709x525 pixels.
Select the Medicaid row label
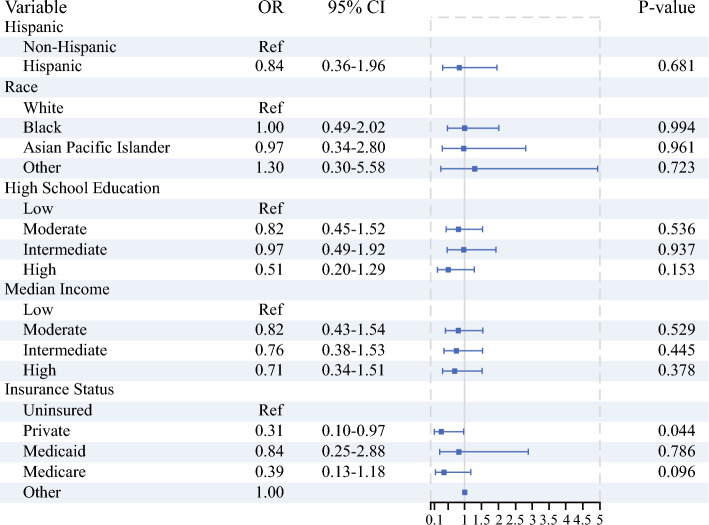point(54,451)
